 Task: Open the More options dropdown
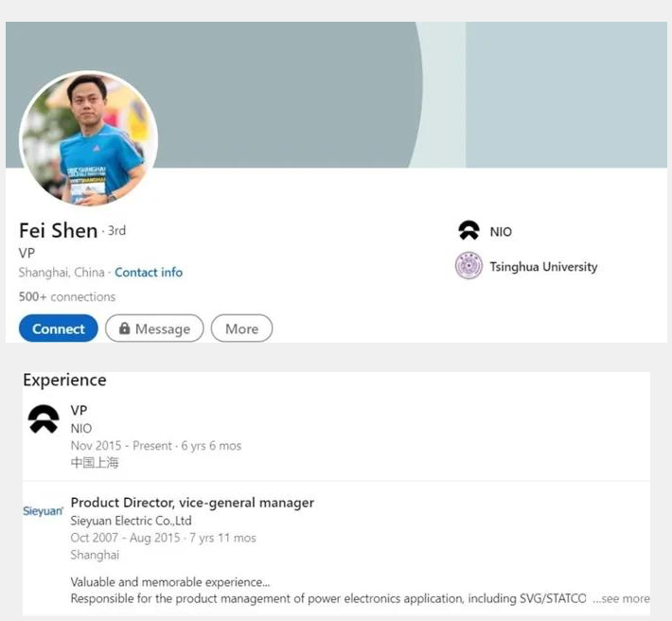tap(241, 328)
